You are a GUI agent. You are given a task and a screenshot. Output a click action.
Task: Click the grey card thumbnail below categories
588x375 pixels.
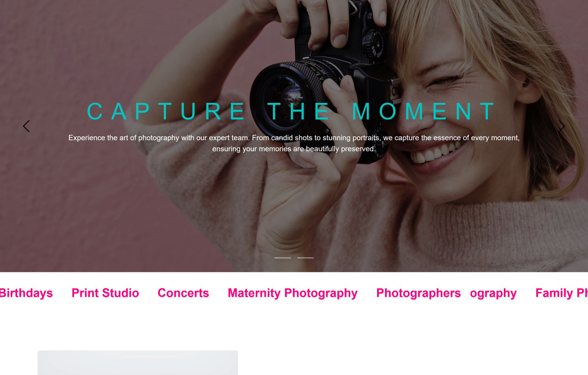(138, 363)
